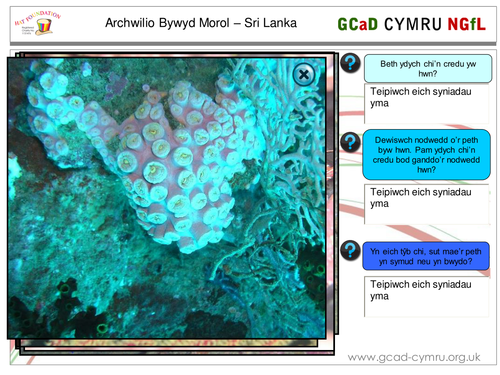
Task: Click the text field under 'Beth ydych chi'n credu'
Action: tap(427, 103)
